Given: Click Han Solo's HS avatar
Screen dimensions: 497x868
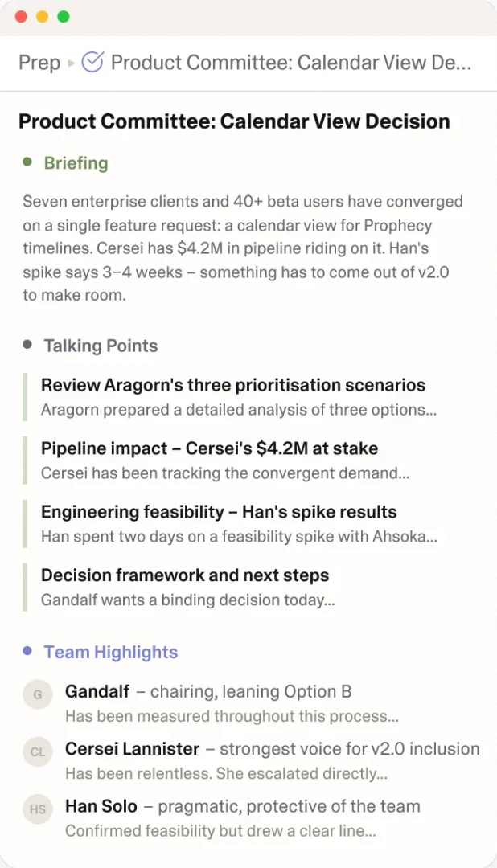Looking at the screenshot, I should click(x=38, y=809).
